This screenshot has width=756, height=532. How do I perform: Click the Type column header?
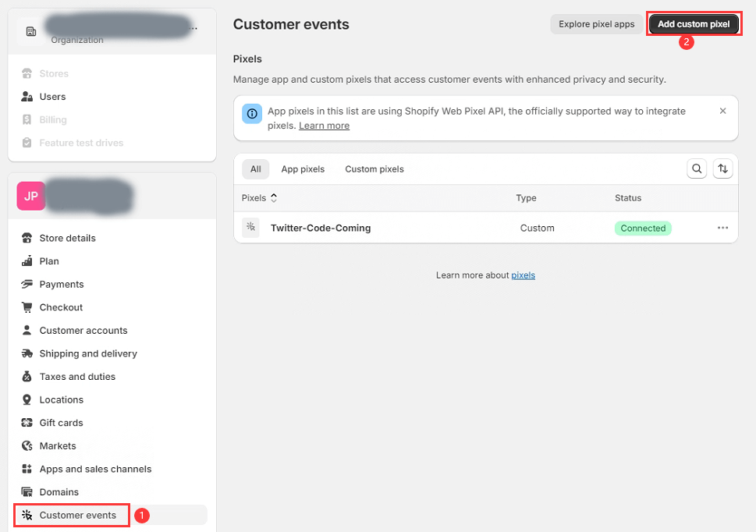526,198
